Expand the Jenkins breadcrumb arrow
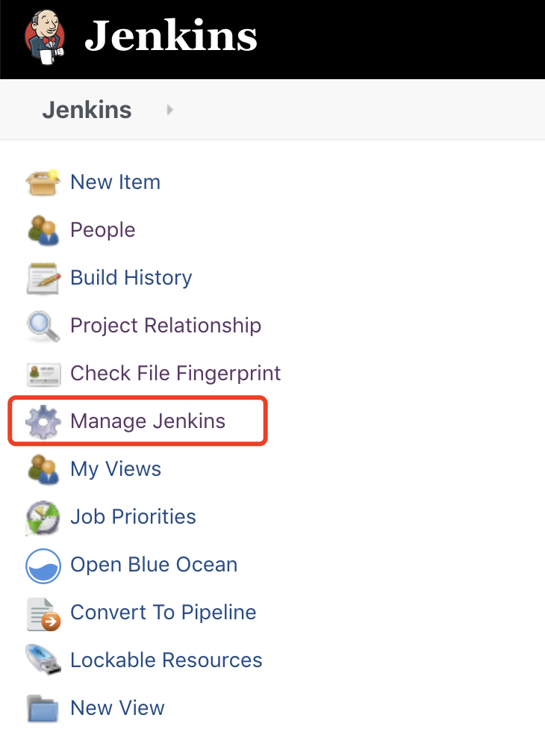 point(169,110)
